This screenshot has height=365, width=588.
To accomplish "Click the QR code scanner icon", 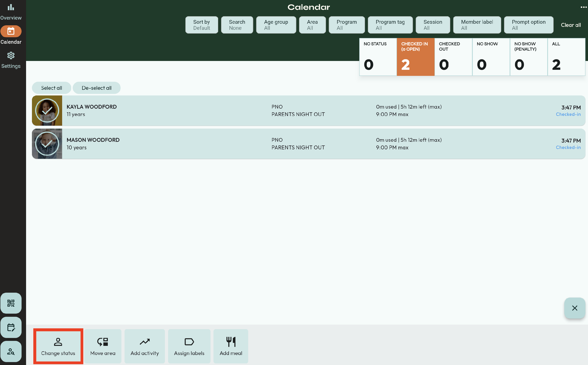I will tap(11, 303).
